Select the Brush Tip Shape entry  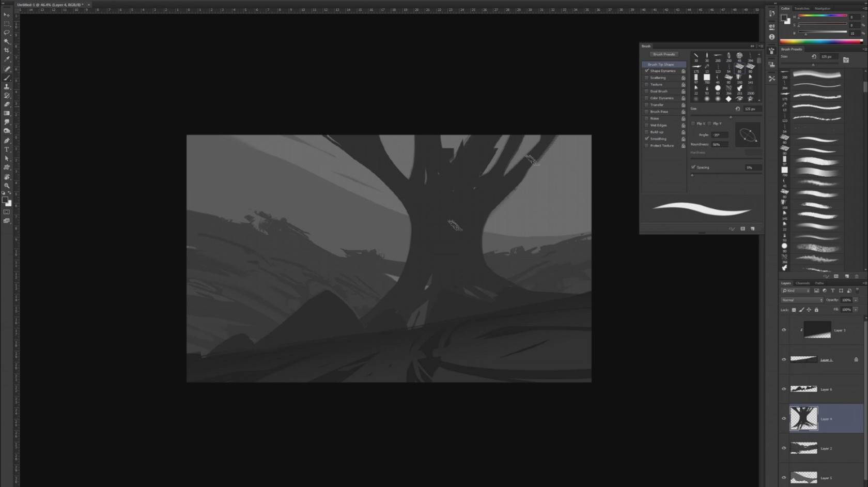(x=663, y=64)
